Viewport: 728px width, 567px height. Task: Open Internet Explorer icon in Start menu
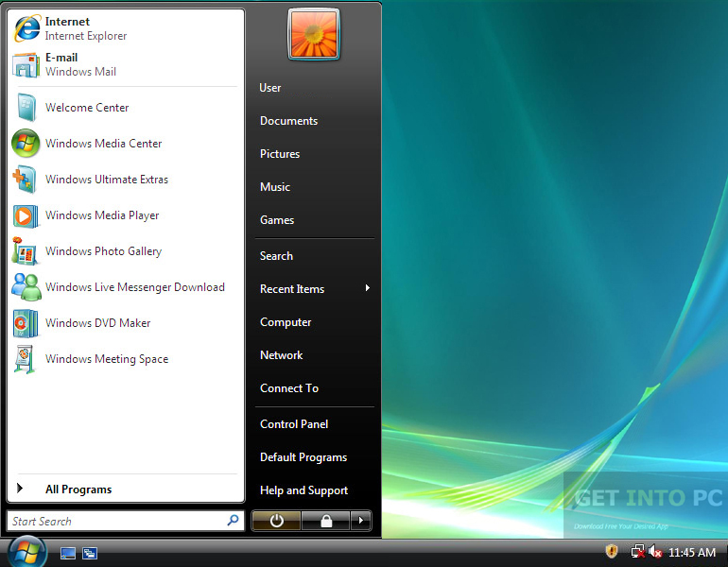(x=26, y=28)
